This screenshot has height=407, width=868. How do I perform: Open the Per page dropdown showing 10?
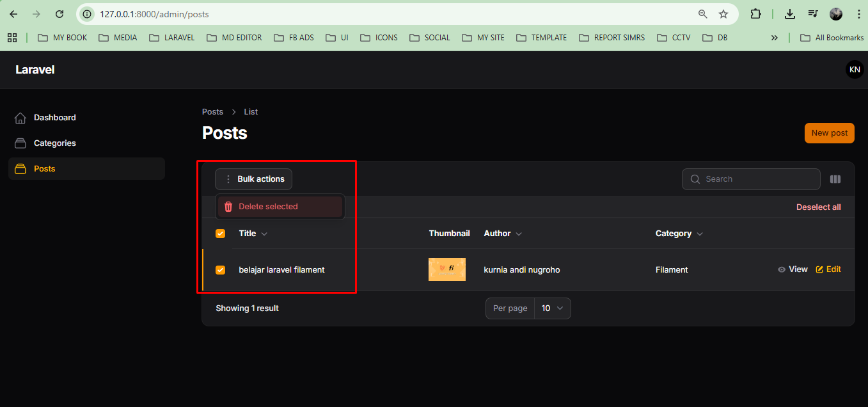tap(553, 308)
